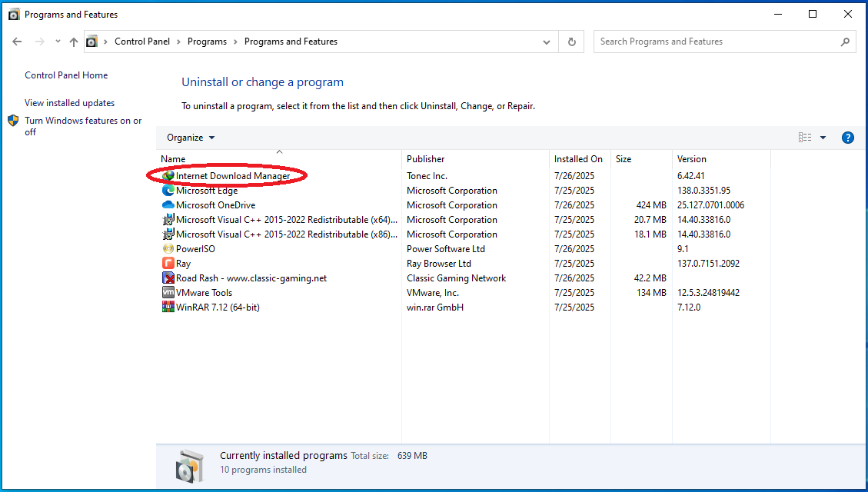This screenshot has width=868, height=492.
Task: Select the Ray program name
Action: click(x=183, y=264)
